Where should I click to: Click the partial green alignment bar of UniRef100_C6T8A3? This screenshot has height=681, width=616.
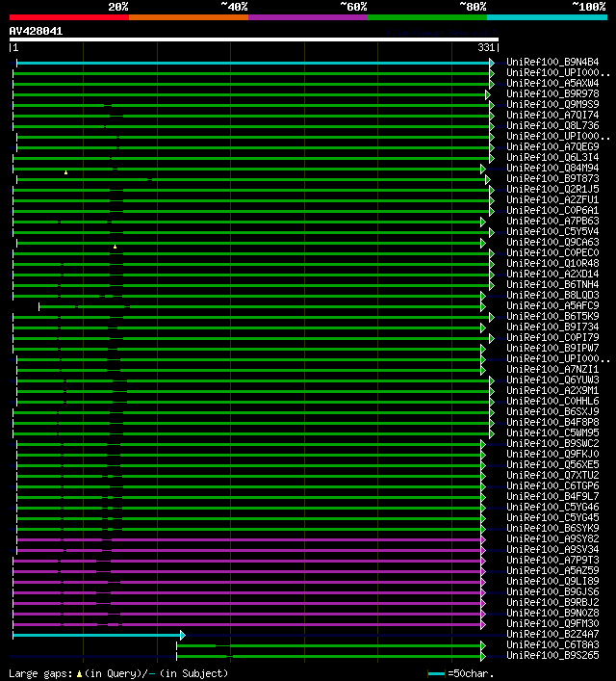(328, 646)
